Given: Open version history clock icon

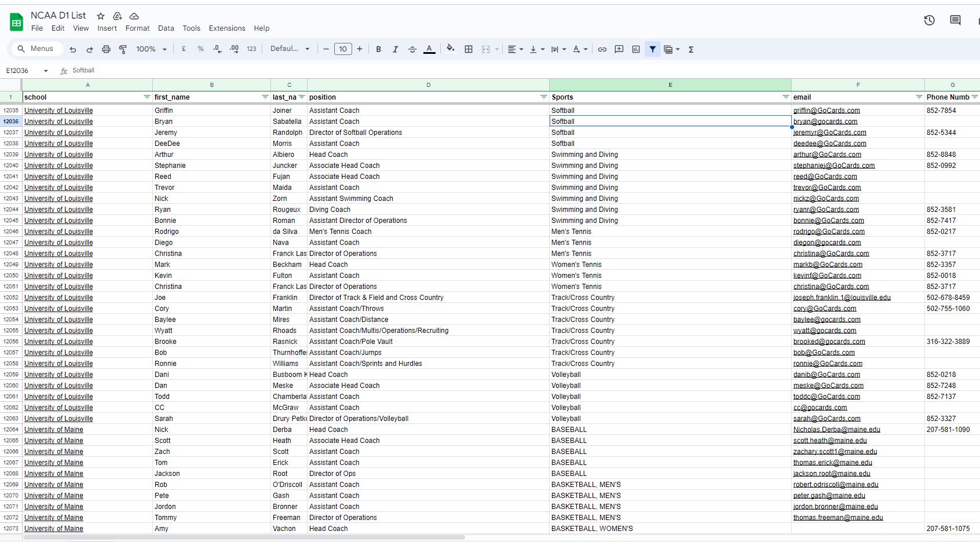Looking at the screenshot, I should coord(930,20).
